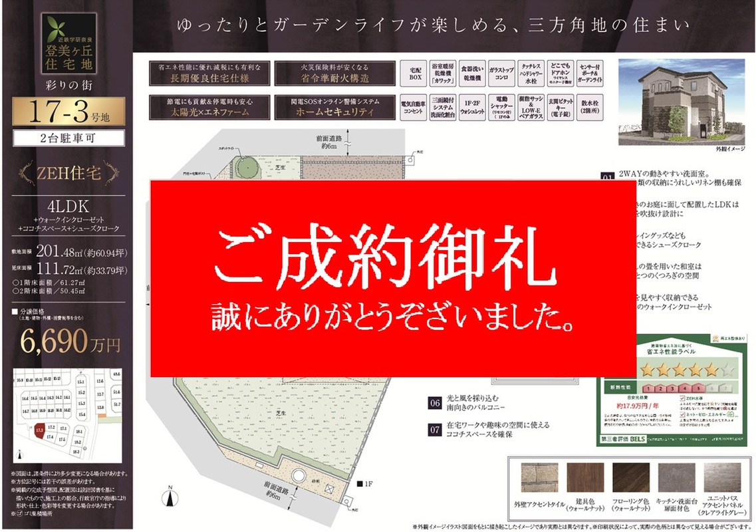Click the highlighted lot on site map
756x532 pixels.
40,431
